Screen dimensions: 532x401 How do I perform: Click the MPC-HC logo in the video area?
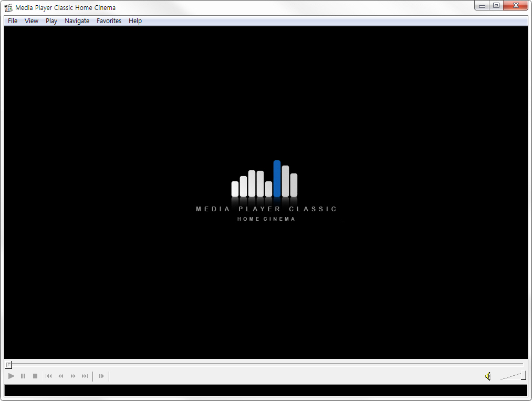point(266,191)
